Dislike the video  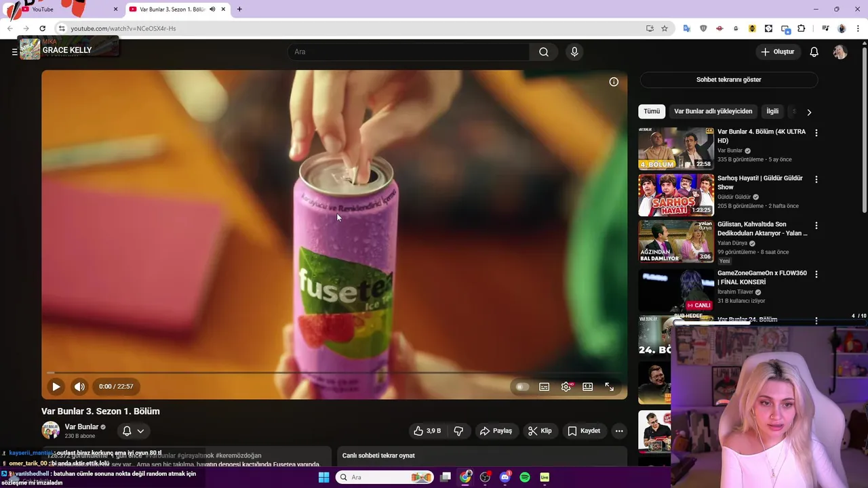tap(458, 431)
